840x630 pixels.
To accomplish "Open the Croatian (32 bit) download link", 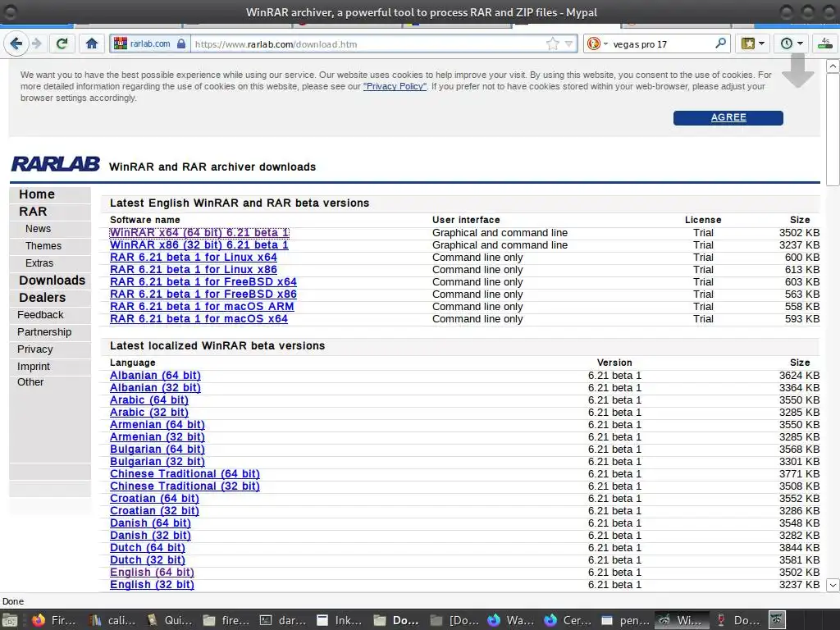I will [154, 511].
